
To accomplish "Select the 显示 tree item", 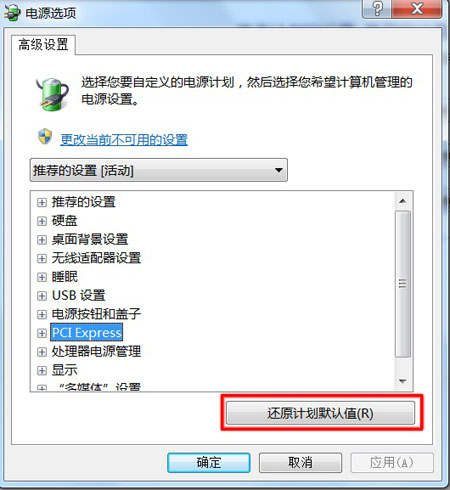I will (x=65, y=370).
